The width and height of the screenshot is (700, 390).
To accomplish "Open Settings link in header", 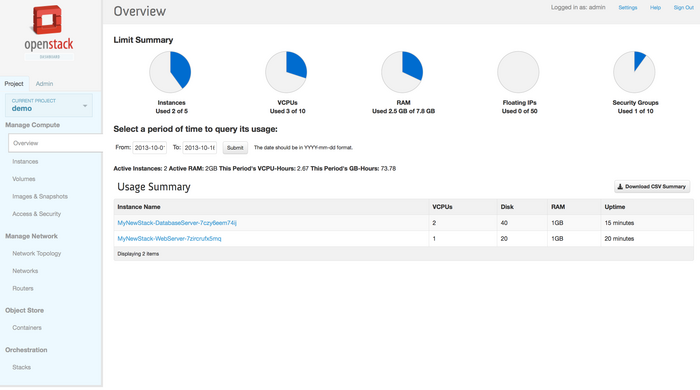I will (x=628, y=8).
